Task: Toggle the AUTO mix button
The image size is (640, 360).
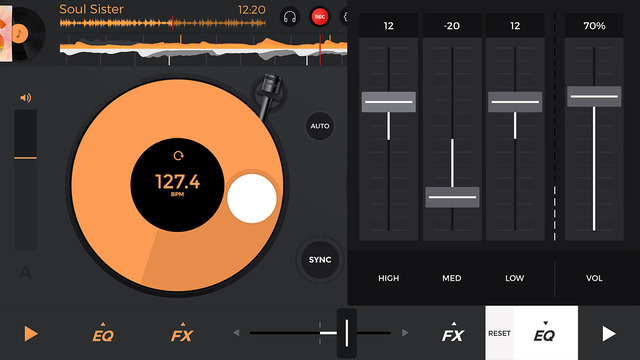Action: 320,126
